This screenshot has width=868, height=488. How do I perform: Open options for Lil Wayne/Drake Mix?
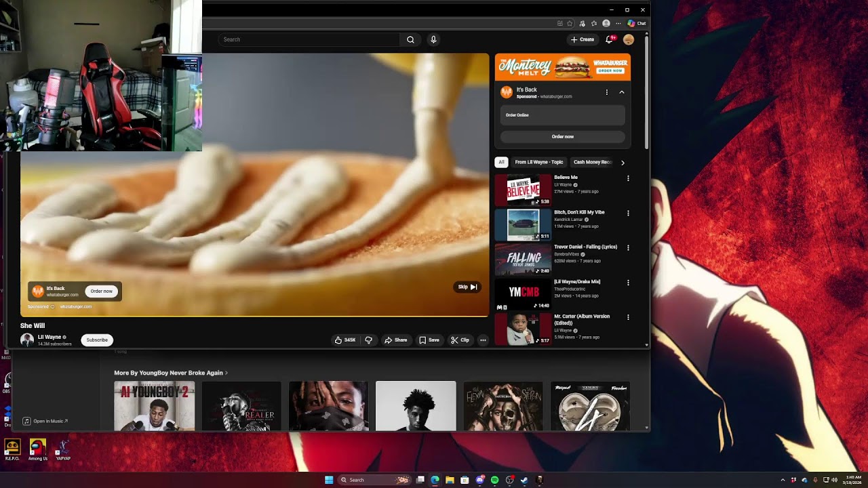(628, 283)
